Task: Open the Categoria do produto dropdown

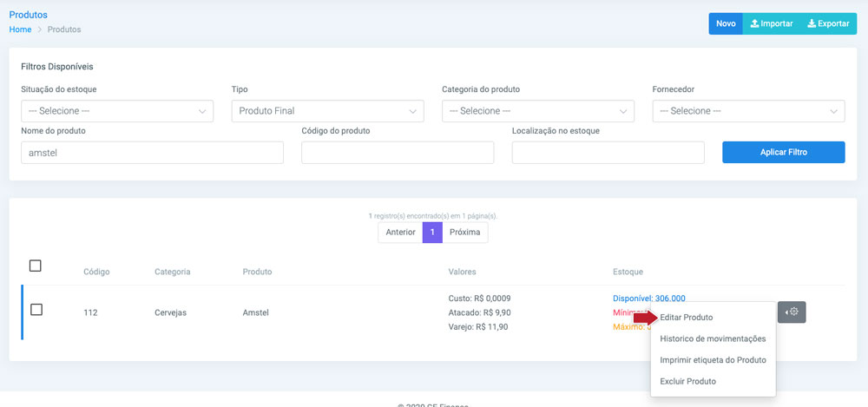Action: coord(538,111)
